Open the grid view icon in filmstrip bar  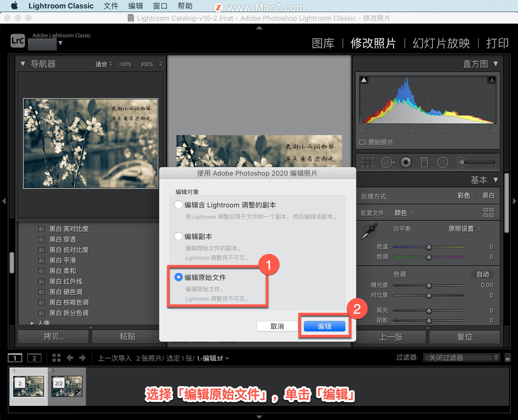56,358
